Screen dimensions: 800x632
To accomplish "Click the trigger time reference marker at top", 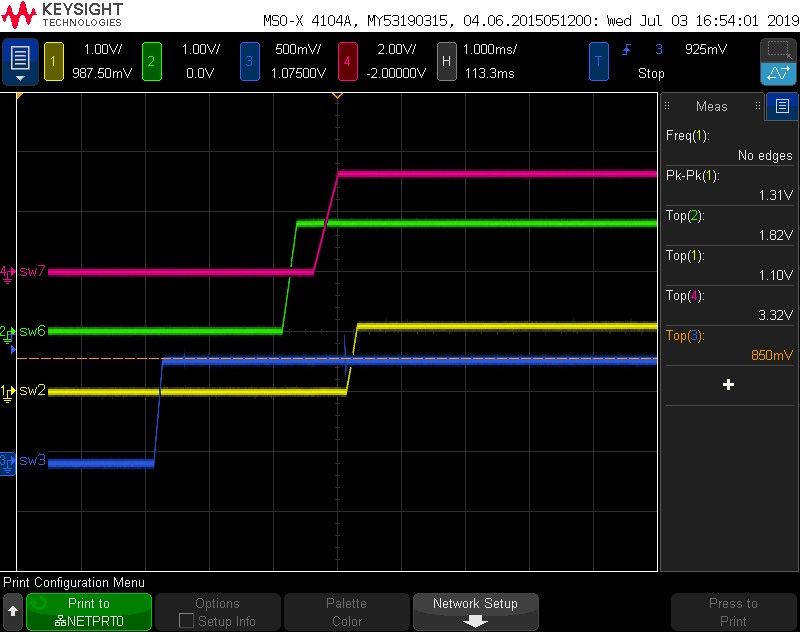I will (337, 95).
